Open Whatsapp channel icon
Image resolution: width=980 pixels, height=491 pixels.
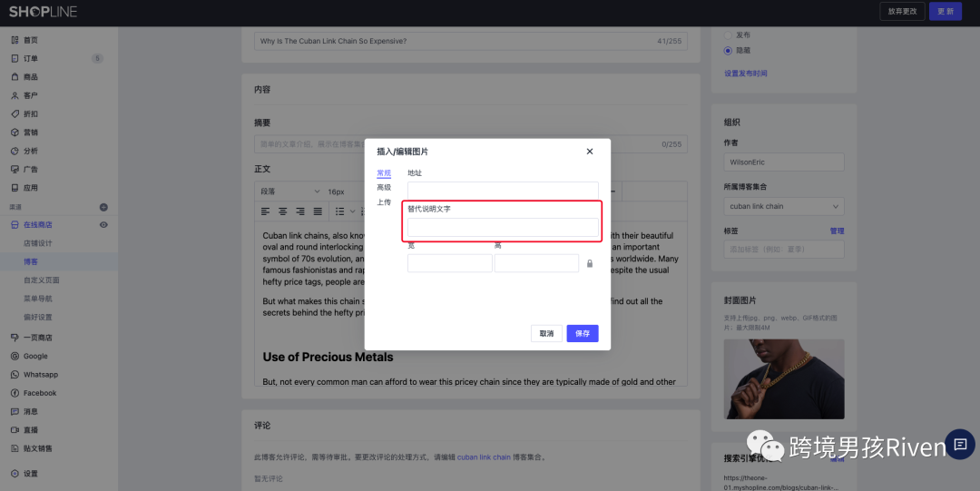click(15, 375)
